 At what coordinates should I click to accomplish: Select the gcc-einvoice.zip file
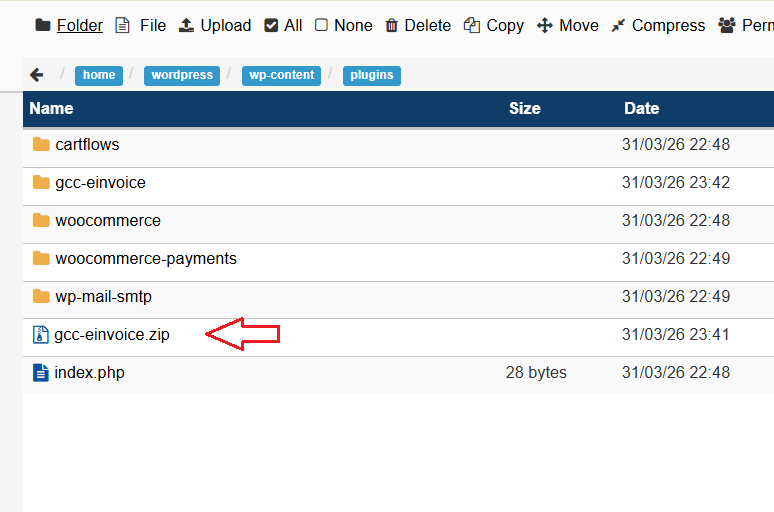pos(111,335)
